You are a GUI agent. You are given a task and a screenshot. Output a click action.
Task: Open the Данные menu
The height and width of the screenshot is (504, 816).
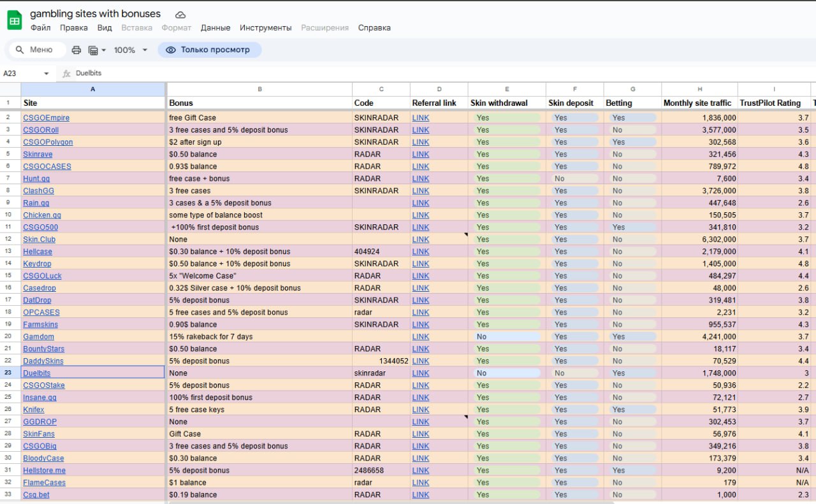(215, 27)
